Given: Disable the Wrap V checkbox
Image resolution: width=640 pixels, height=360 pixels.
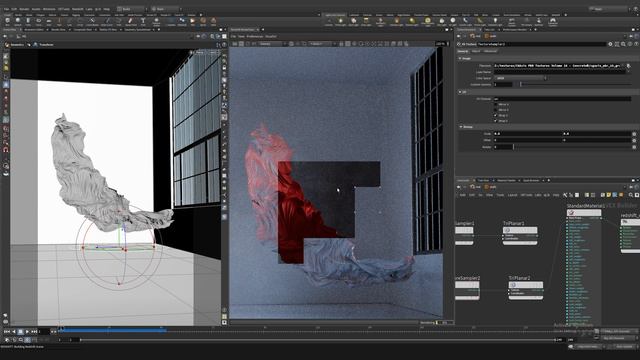Looking at the screenshot, I should click(496, 121).
